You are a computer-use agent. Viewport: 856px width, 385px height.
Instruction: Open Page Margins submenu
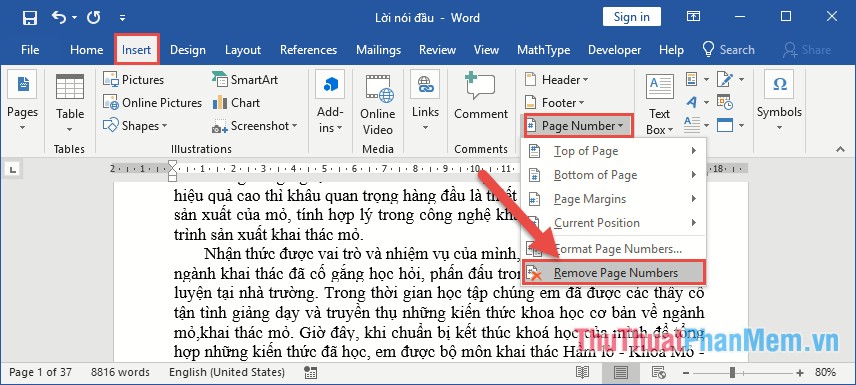click(x=614, y=199)
